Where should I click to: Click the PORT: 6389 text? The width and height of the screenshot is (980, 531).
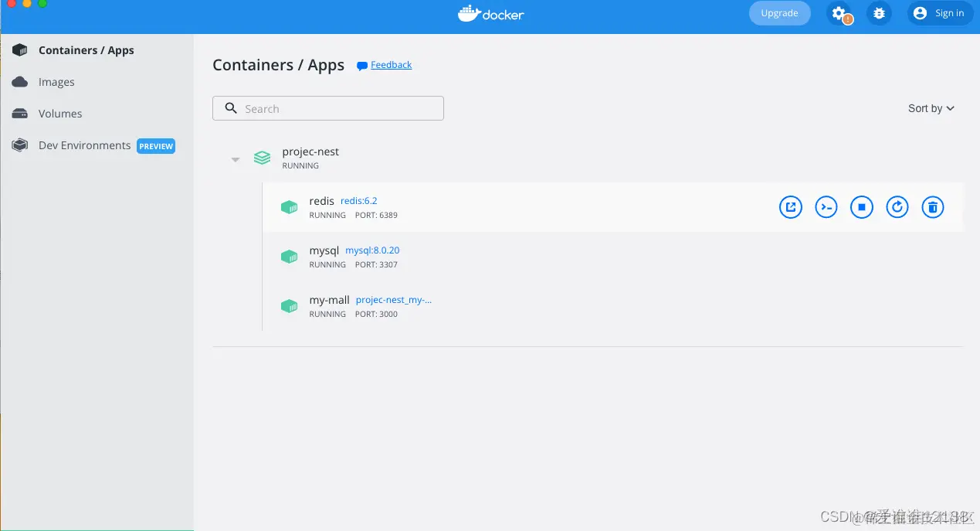pyautogui.click(x=376, y=216)
